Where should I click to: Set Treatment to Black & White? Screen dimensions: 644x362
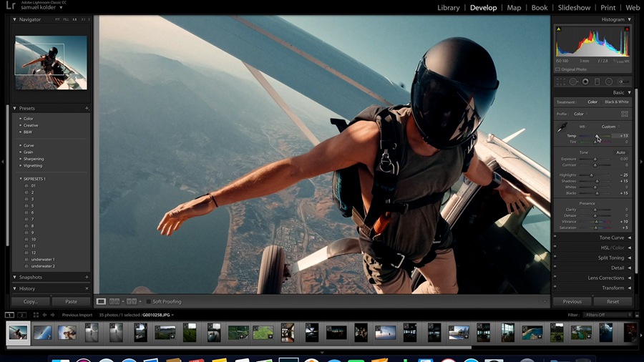pos(617,102)
